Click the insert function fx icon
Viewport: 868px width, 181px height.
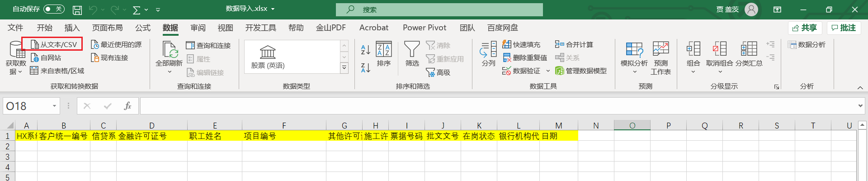coord(127,106)
